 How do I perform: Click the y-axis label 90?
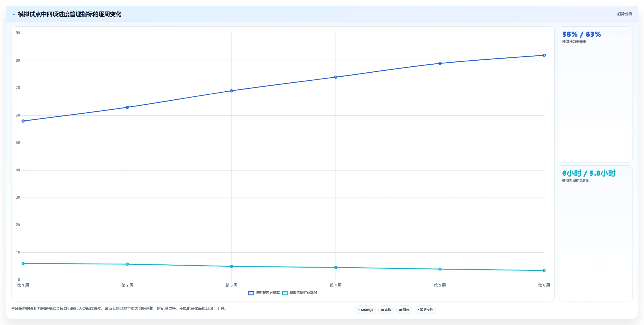tap(18, 33)
